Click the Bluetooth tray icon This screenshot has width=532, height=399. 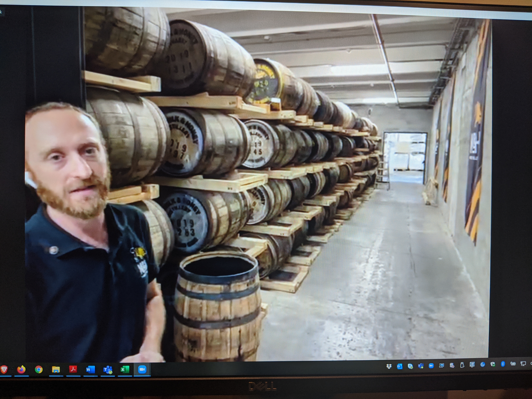click(x=503, y=364)
